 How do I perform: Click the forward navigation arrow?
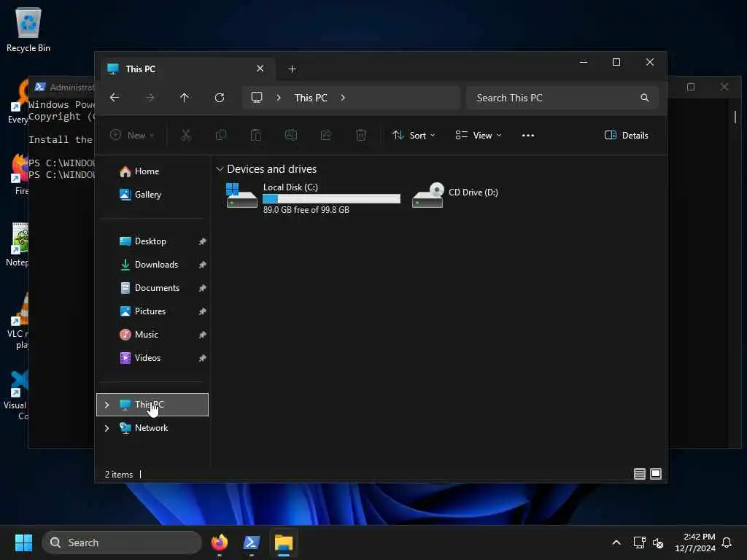(x=150, y=98)
